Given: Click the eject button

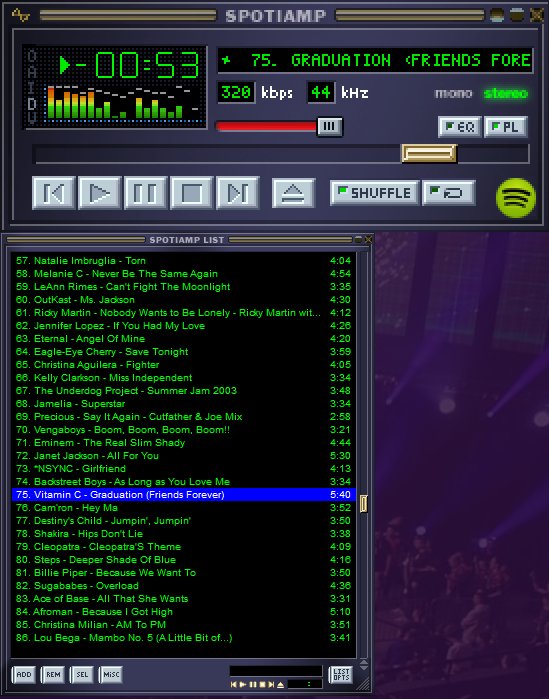Looking at the screenshot, I should click(293, 193).
